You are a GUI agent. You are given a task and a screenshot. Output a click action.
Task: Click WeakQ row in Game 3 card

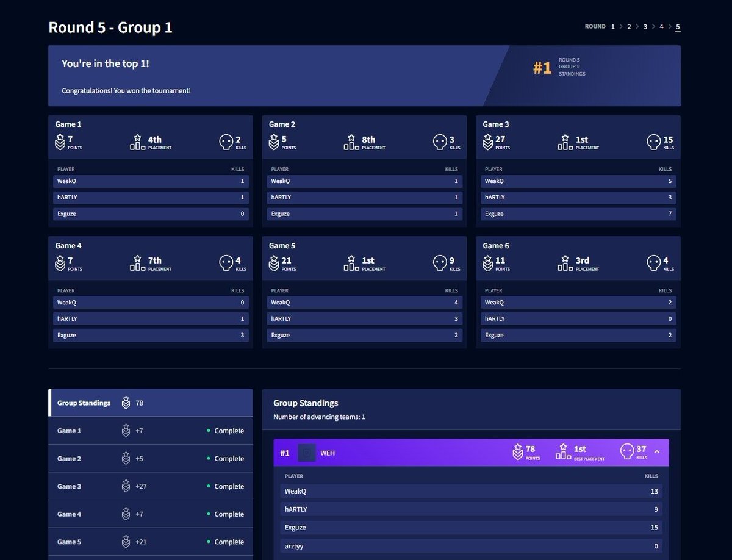(x=578, y=181)
